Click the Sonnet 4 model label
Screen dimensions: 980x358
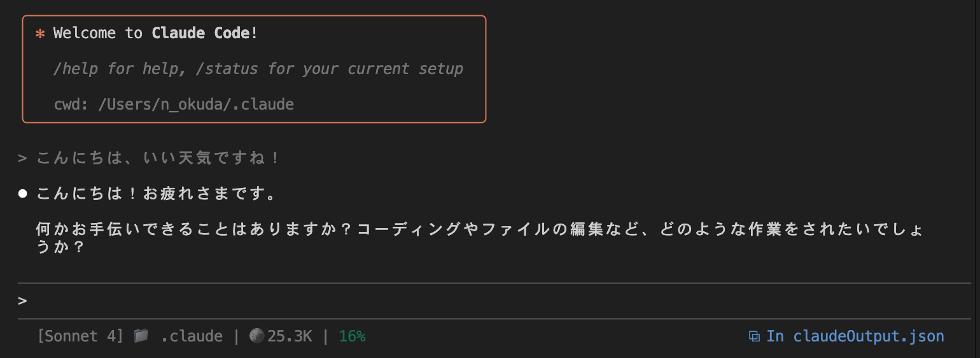pyautogui.click(x=81, y=336)
